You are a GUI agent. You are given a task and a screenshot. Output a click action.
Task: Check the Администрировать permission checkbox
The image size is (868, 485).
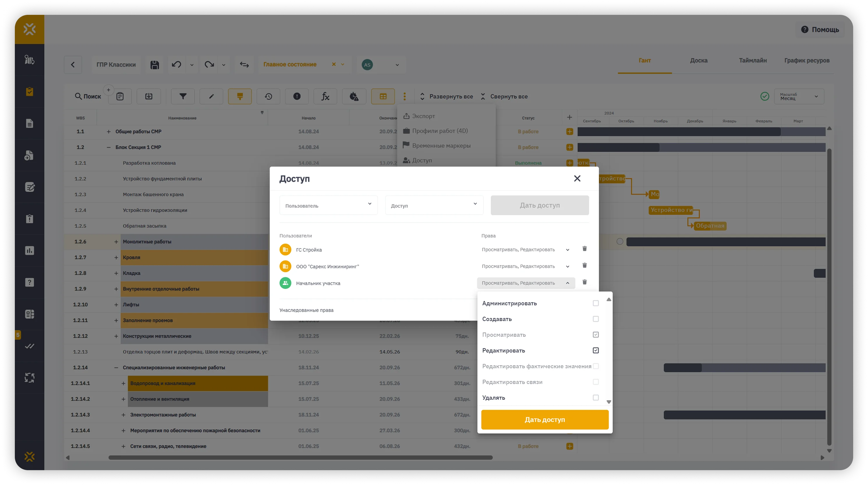[x=596, y=303]
